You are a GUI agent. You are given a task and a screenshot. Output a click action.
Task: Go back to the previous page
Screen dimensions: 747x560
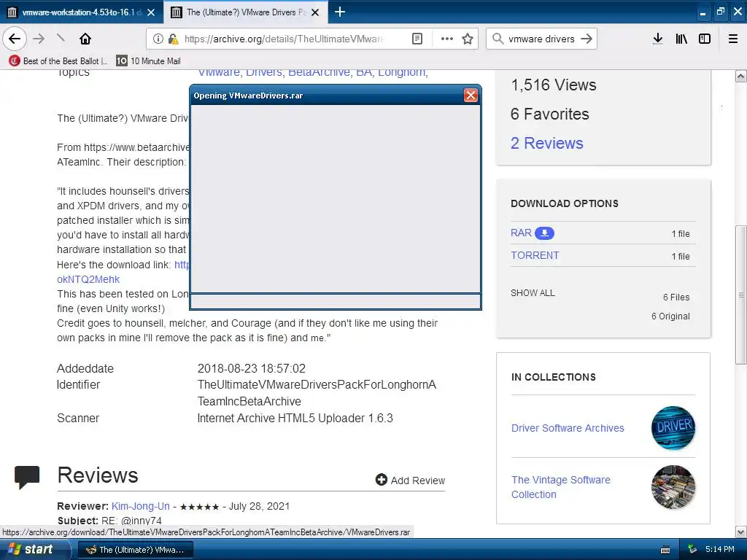(15, 39)
